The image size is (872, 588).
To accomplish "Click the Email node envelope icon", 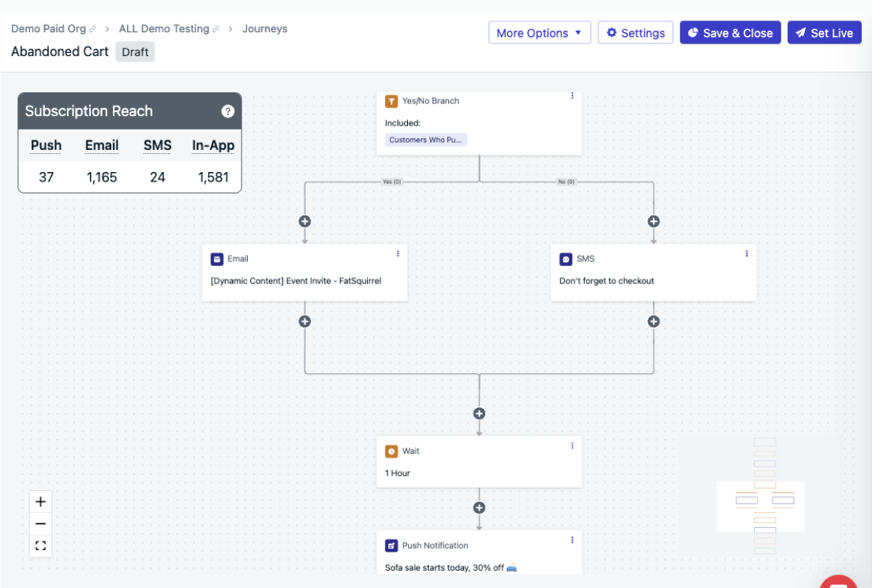I will [x=217, y=259].
